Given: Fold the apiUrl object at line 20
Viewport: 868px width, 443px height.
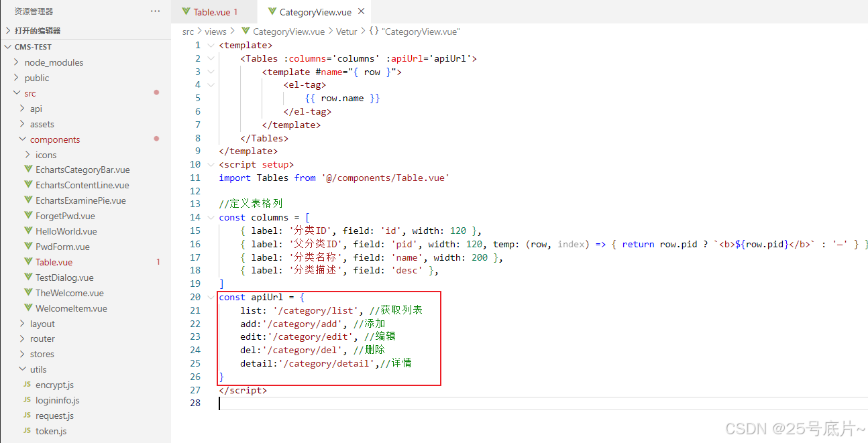Looking at the screenshot, I should 211,297.
